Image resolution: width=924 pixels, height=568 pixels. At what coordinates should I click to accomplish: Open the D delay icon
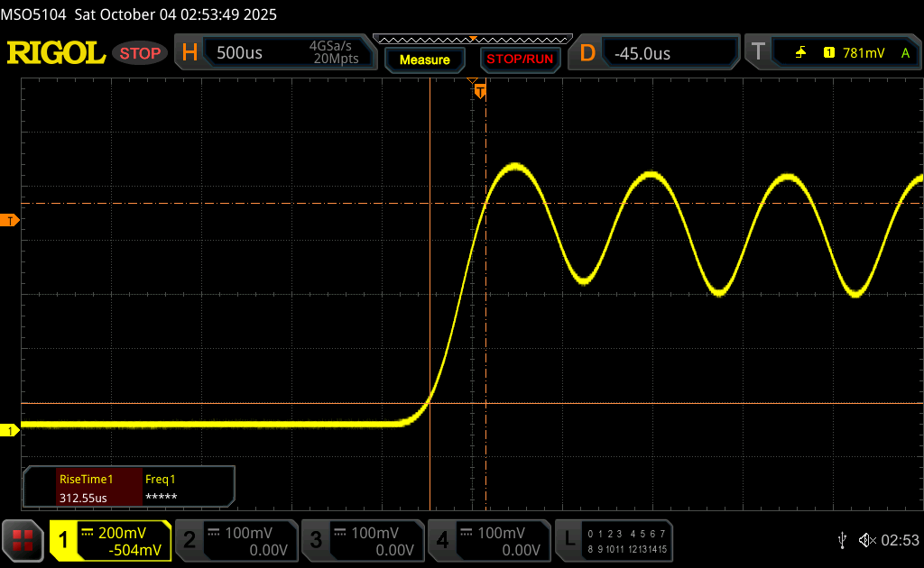(x=587, y=53)
